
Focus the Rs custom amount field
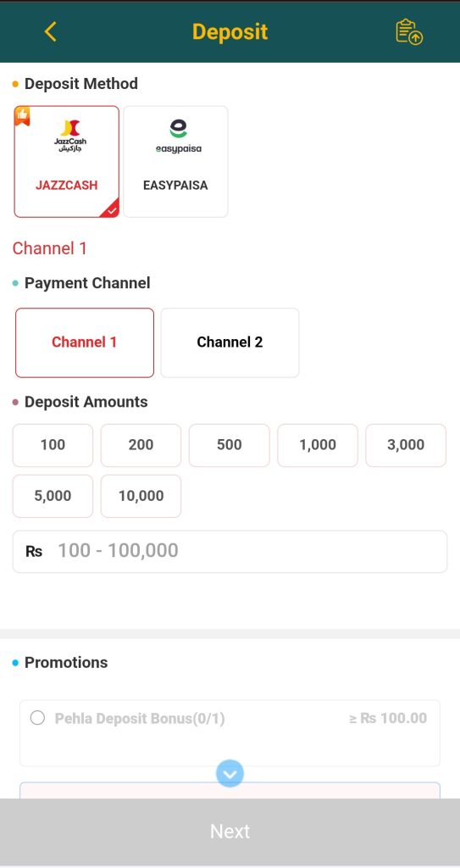pyautogui.click(x=230, y=551)
